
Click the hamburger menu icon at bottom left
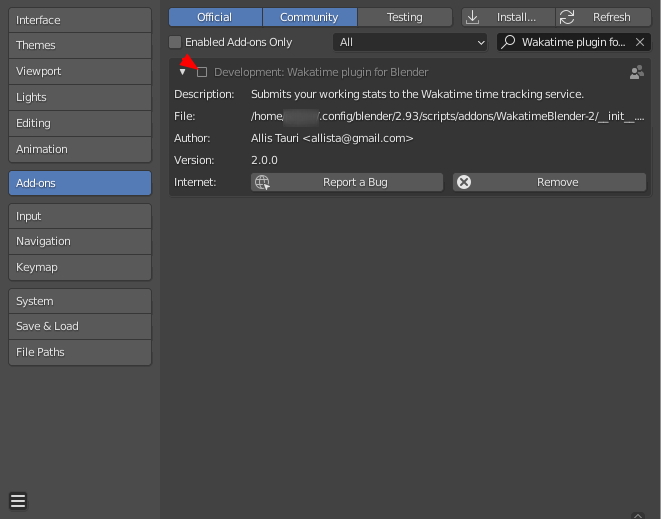[18, 501]
